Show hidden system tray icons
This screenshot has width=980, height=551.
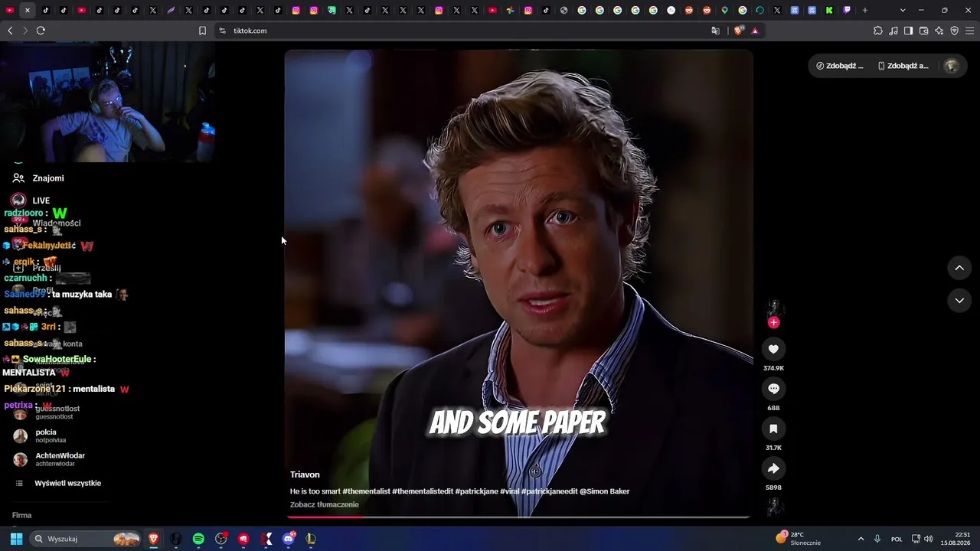click(x=861, y=539)
